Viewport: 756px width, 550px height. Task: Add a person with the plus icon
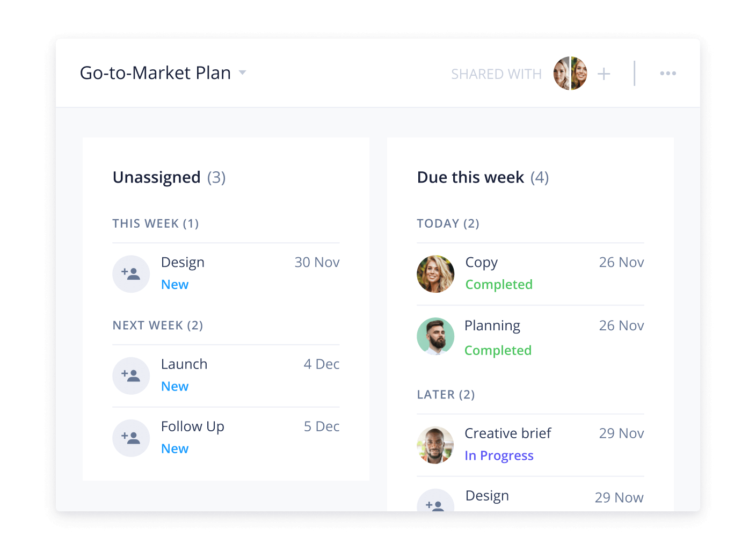click(604, 74)
